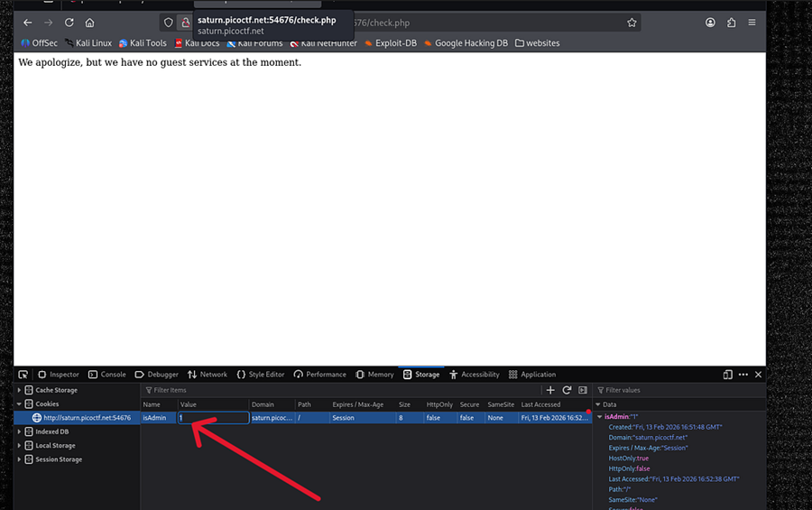Click the add new cookie plus icon
The width and height of the screenshot is (812, 510).
551,390
